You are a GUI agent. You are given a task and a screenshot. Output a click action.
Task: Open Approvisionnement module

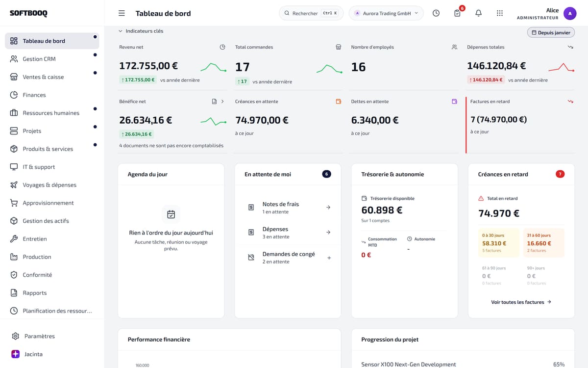[52, 203]
